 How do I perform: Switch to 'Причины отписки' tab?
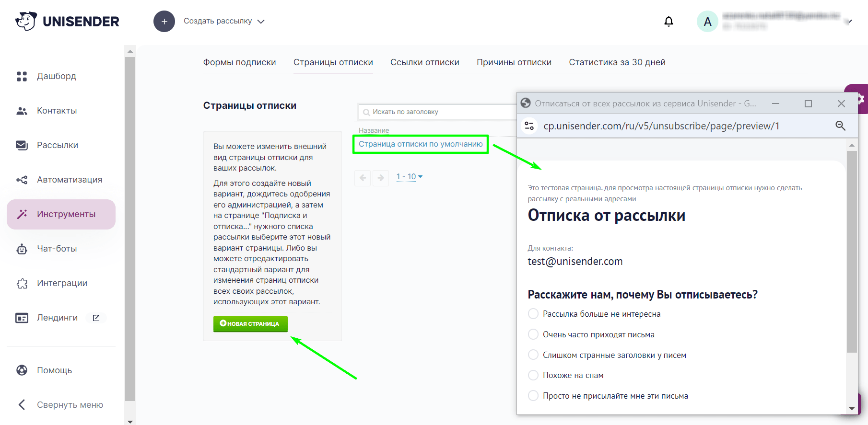pyautogui.click(x=514, y=62)
